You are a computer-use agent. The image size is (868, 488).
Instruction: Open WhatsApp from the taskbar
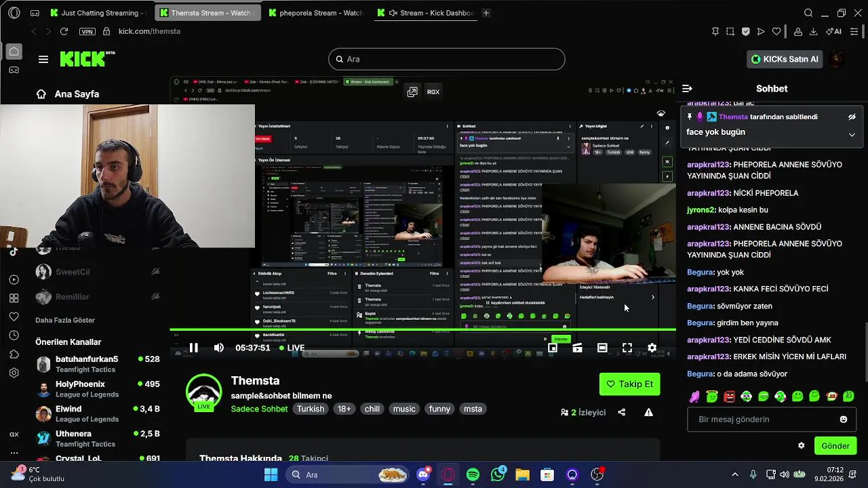pos(498,474)
